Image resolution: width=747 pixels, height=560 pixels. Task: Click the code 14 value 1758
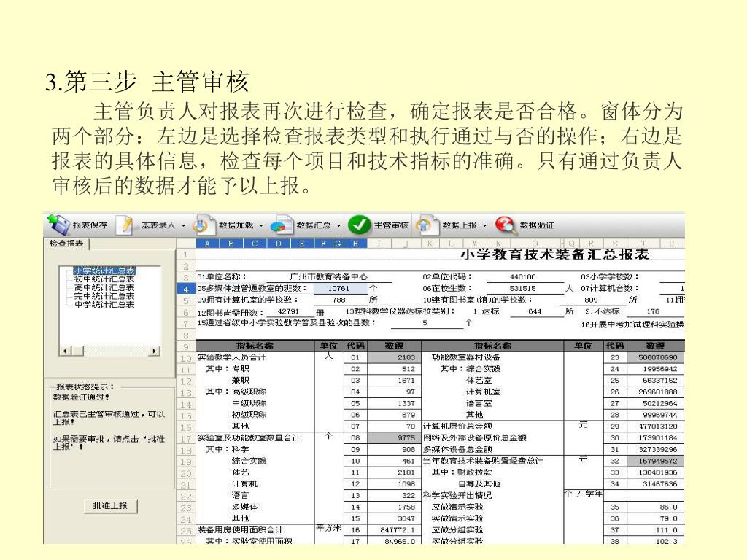395,507
